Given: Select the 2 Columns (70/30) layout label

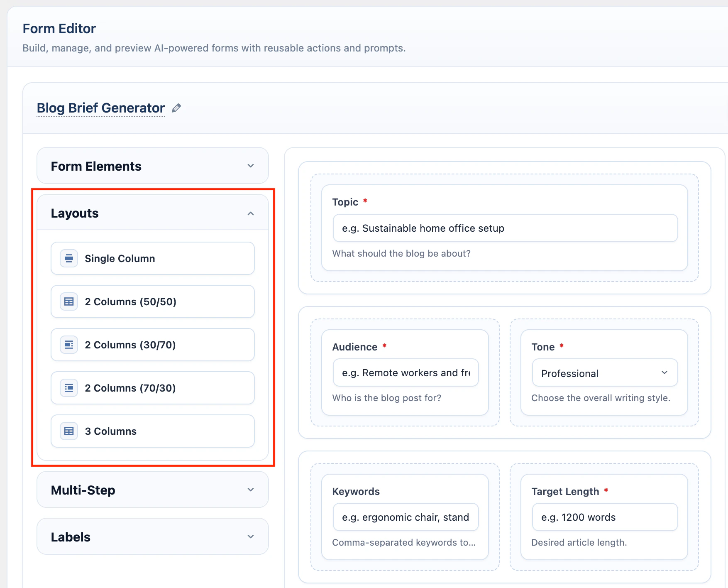Looking at the screenshot, I should 130,388.
